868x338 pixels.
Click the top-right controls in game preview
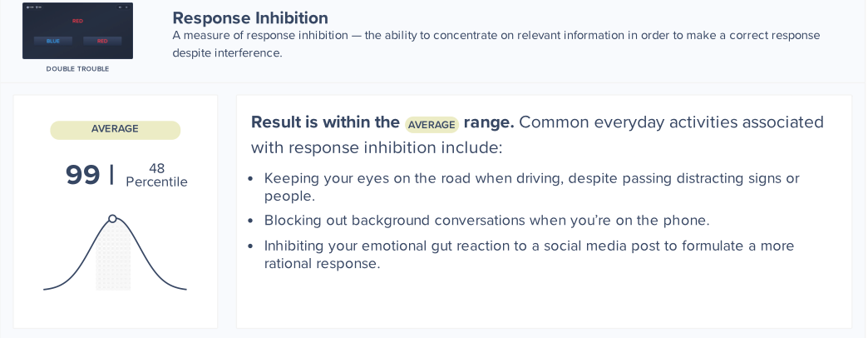tap(123, 7)
